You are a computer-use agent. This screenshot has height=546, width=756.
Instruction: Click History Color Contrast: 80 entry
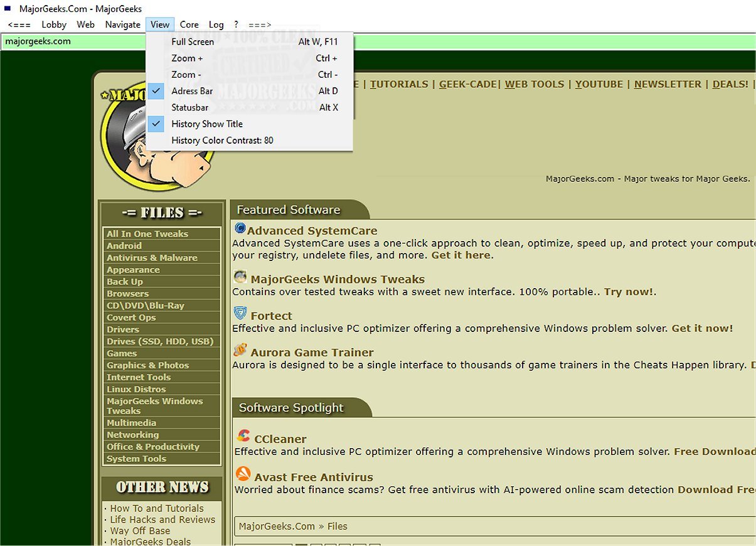pos(250,140)
